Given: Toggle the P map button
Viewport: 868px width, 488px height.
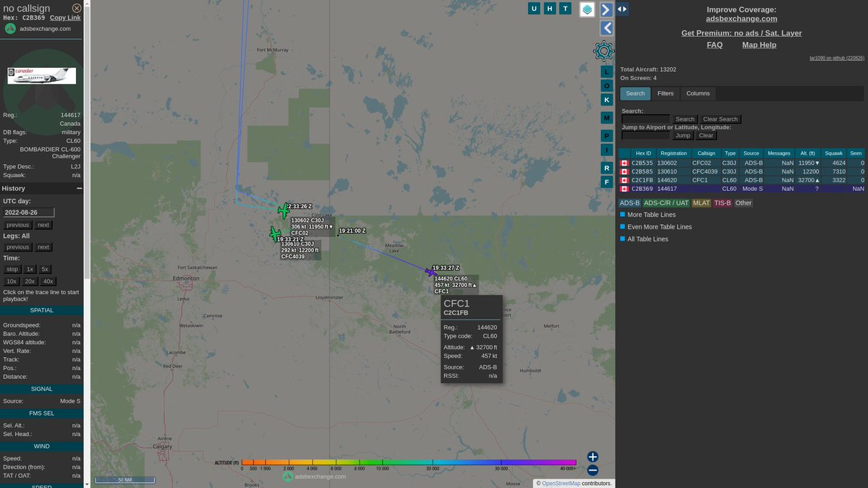Looking at the screenshot, I should tap(607, 136).
